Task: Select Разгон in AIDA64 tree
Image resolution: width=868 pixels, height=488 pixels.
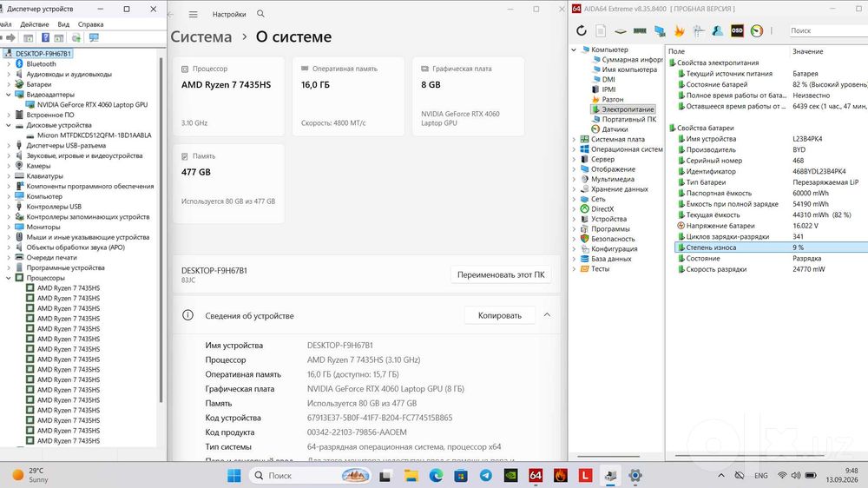Action: pos(612,100)
